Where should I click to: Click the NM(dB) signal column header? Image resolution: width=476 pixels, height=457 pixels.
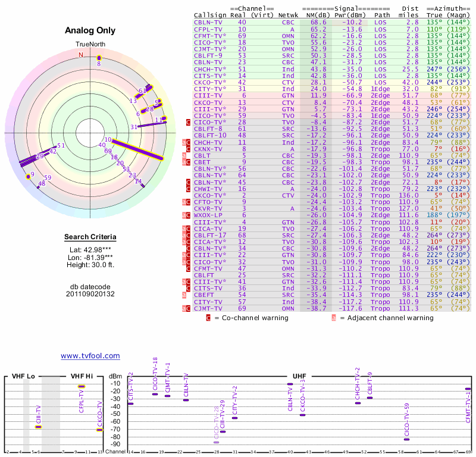click(x=315, y=15)
